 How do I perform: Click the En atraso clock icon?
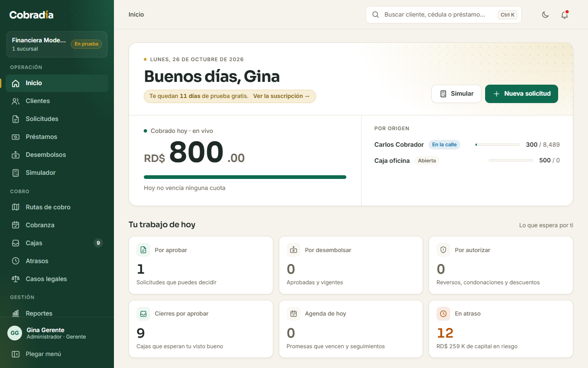(x=443, y=314)
